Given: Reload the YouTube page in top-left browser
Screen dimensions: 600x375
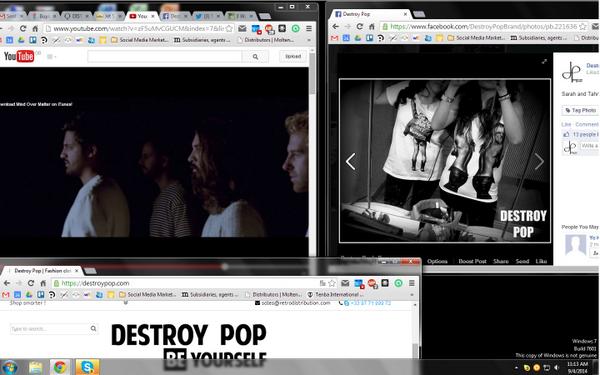Looking at the screenshot, I should [x=23, y=28].
